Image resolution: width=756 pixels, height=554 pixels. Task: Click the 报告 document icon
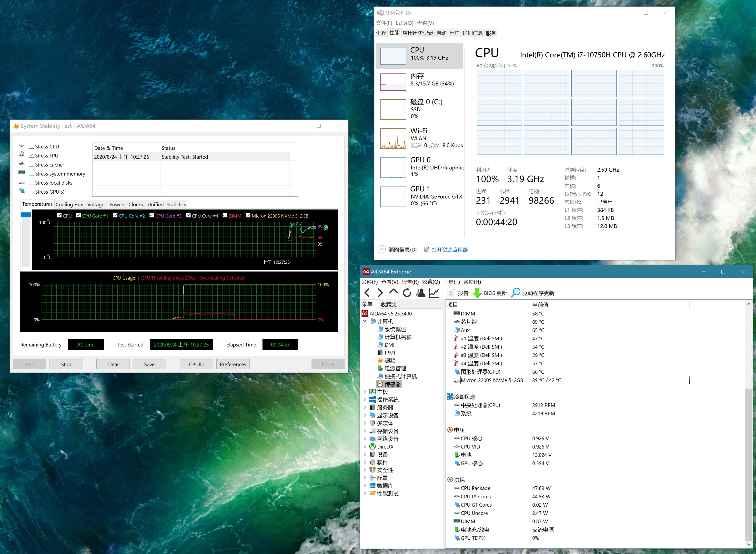pyautogui.click(x=451, y=293)
